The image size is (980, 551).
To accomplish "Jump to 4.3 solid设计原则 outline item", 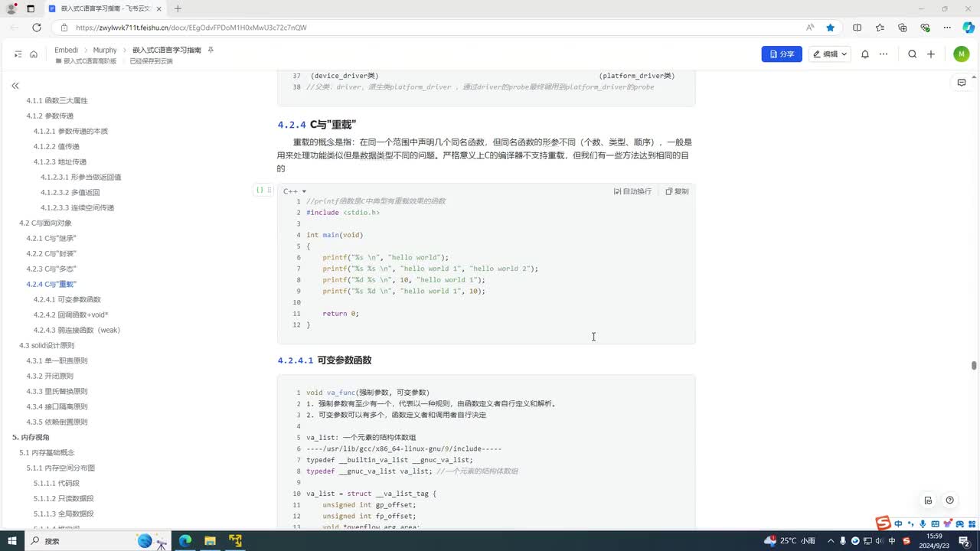I will point(47,345).
